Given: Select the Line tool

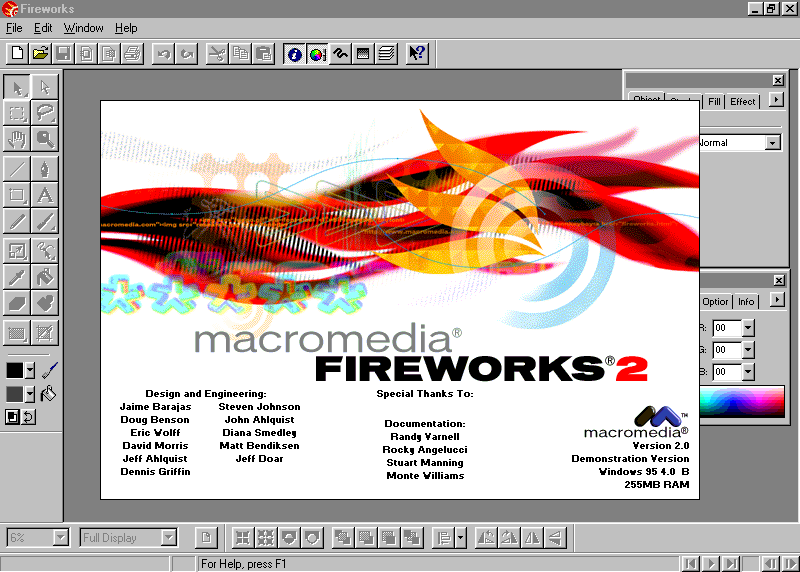Looking at the screenshot, I should pyautogui.click(x=17, y=169).
